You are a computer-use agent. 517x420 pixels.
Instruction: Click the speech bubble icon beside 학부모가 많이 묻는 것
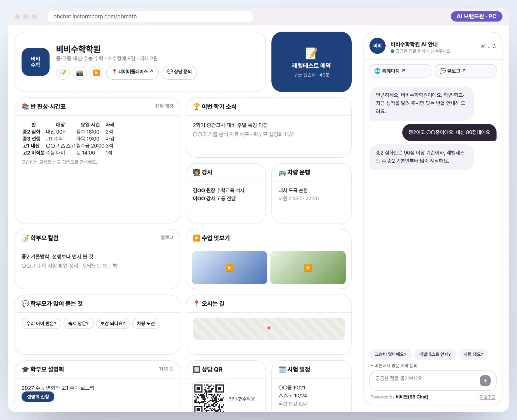click(x=25, y=304)
